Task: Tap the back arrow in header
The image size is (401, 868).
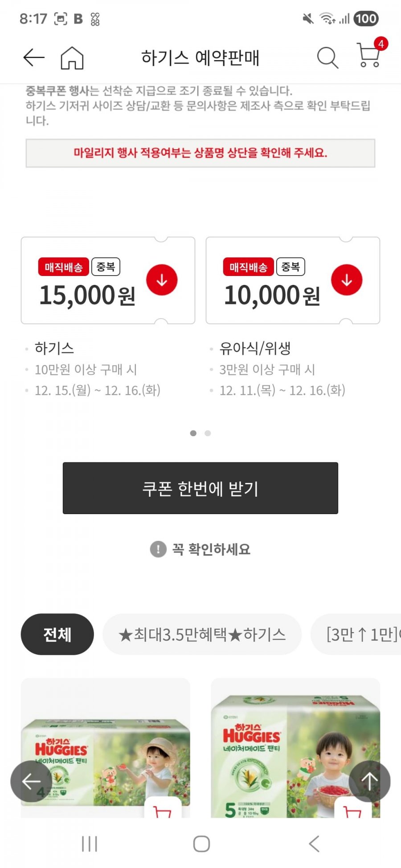Action: point(34,57)
